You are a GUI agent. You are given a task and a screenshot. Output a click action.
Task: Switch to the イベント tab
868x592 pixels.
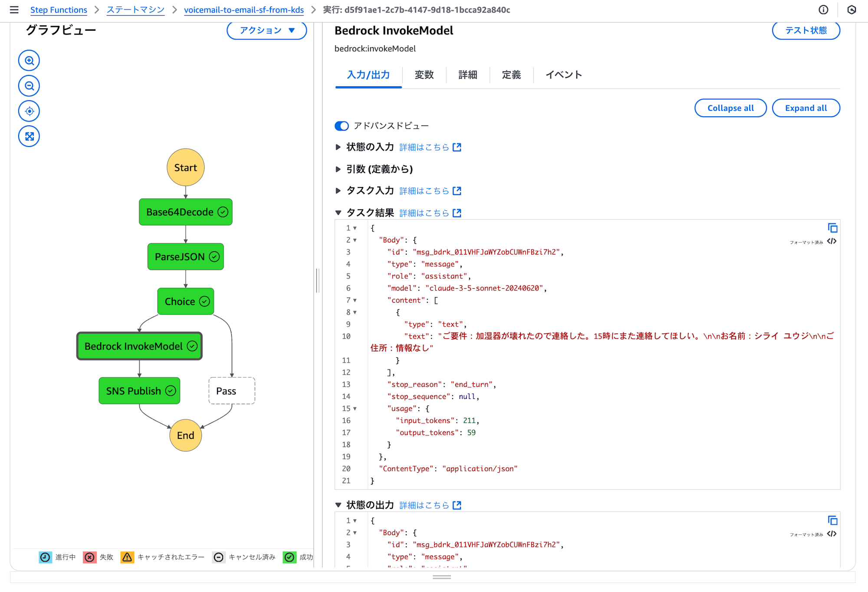click(x=564, y=75)
